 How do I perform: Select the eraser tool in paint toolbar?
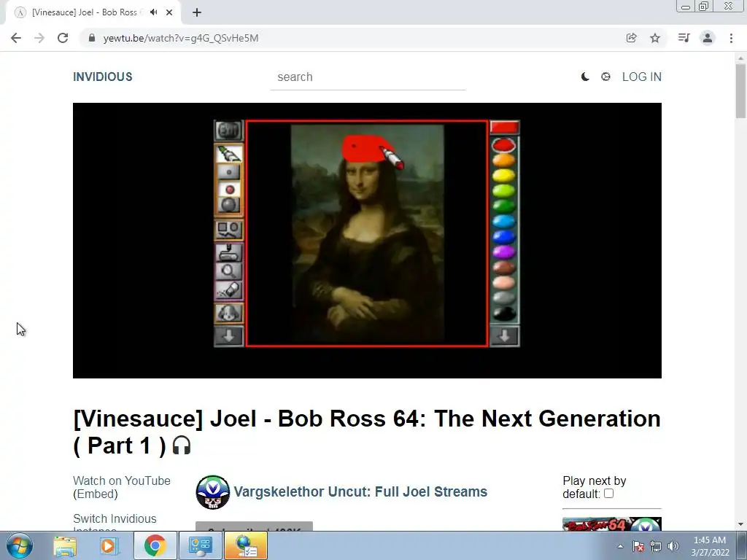[228, 290]
